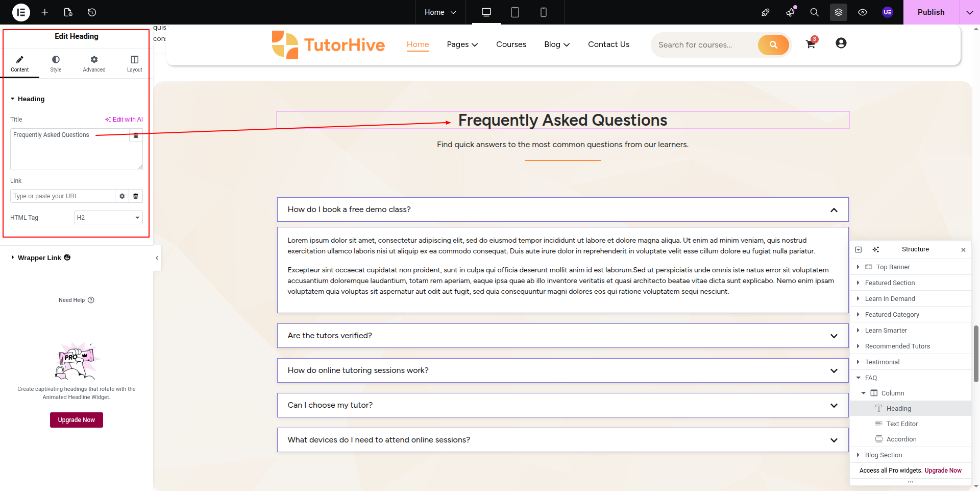Collapse the left editor panel handle

tap(157, 258)
